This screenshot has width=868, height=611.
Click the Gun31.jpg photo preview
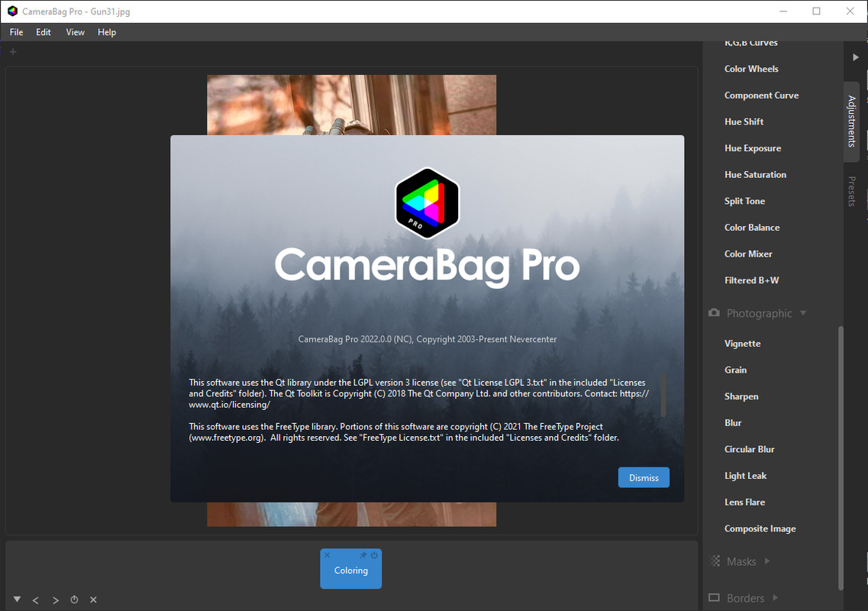351,105
